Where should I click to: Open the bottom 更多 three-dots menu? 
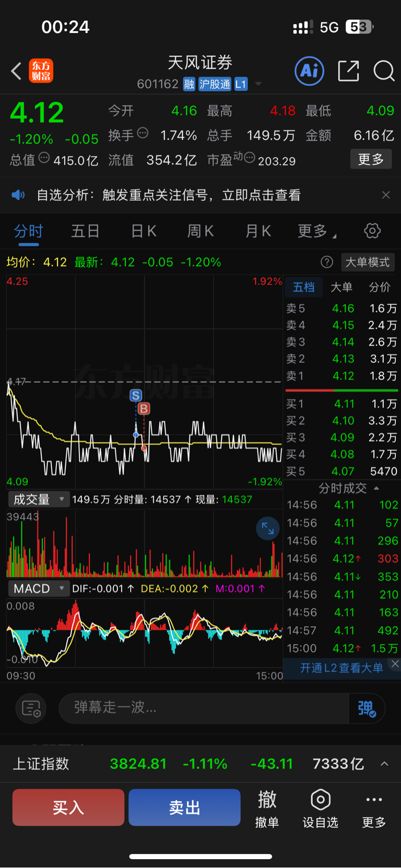click(374, 808)
